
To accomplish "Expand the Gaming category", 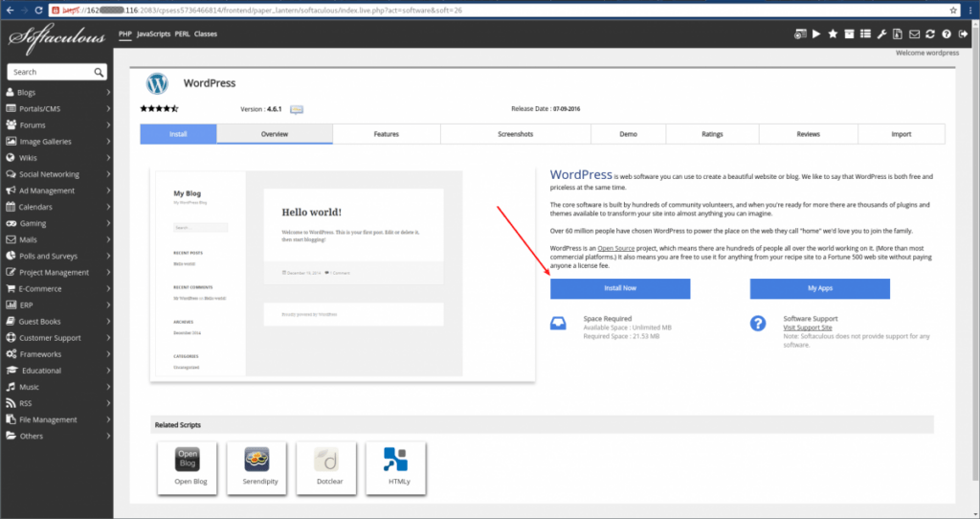I will [57, 223].
